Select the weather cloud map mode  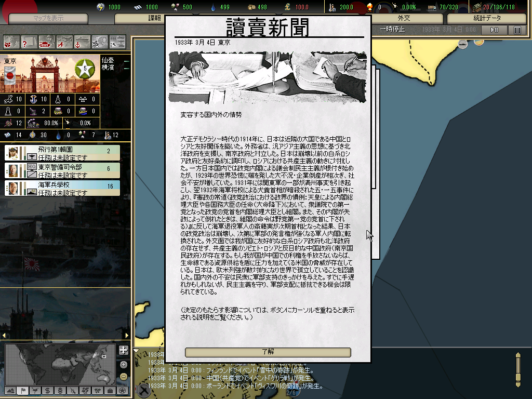(x=35, y=391)
